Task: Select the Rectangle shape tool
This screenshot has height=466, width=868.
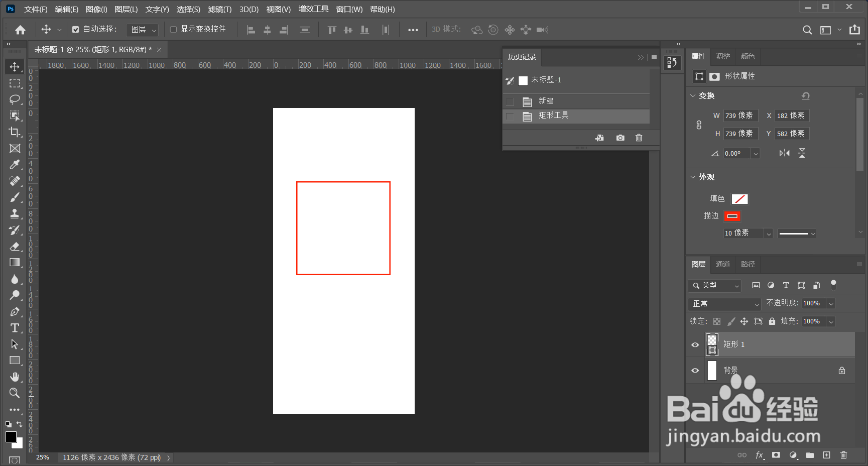Action: pos(15,360)
